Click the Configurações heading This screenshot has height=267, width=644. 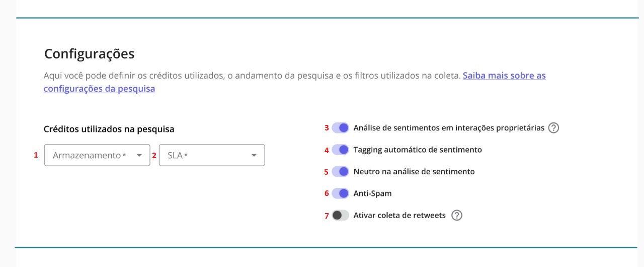tap(89, 53)
